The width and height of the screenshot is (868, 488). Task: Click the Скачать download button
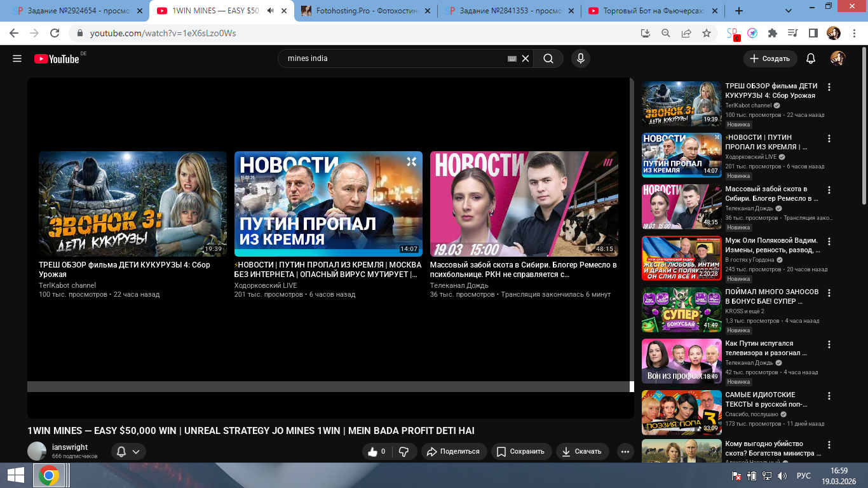click(x=581, y=451)
